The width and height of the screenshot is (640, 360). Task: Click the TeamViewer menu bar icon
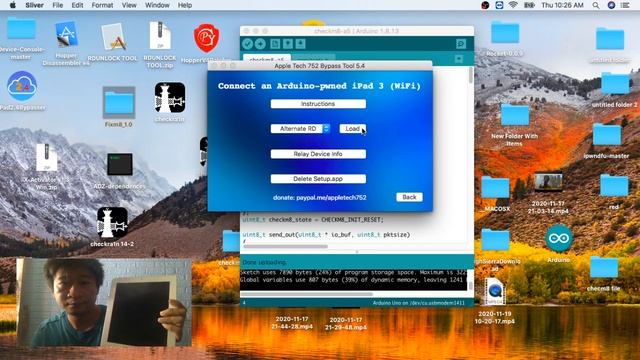tap(499, 5)
